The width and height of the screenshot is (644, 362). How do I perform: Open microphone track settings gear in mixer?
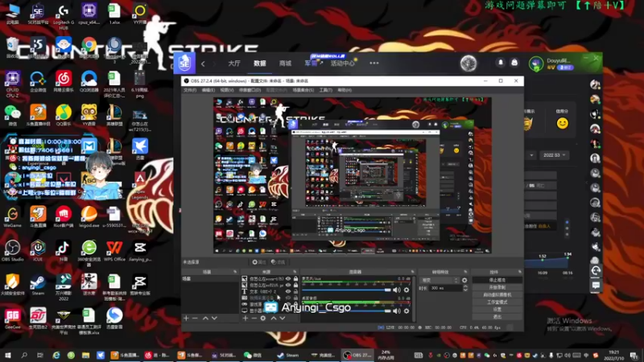[407, 290]
